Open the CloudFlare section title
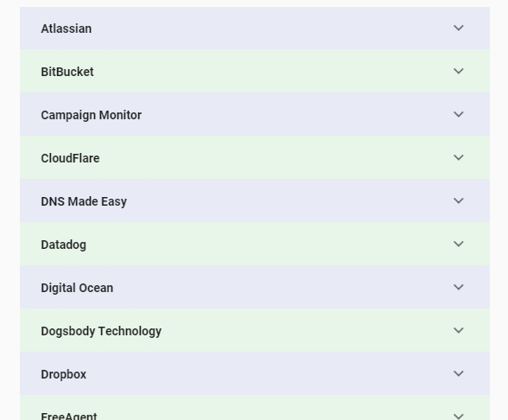Screen dimensions: 508x420 click(x=70, y=158)
